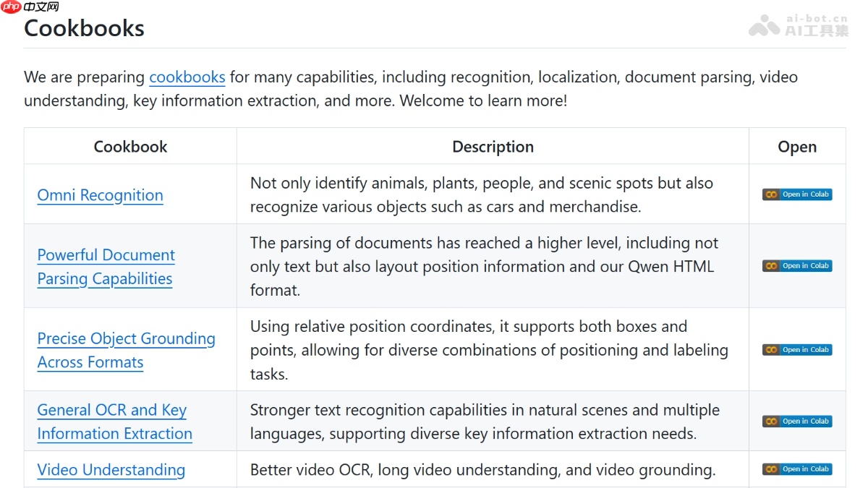868x488 pixels.
Task: Click the description mentioning Qwen HTML format
Action: click(x=481, y=267)
